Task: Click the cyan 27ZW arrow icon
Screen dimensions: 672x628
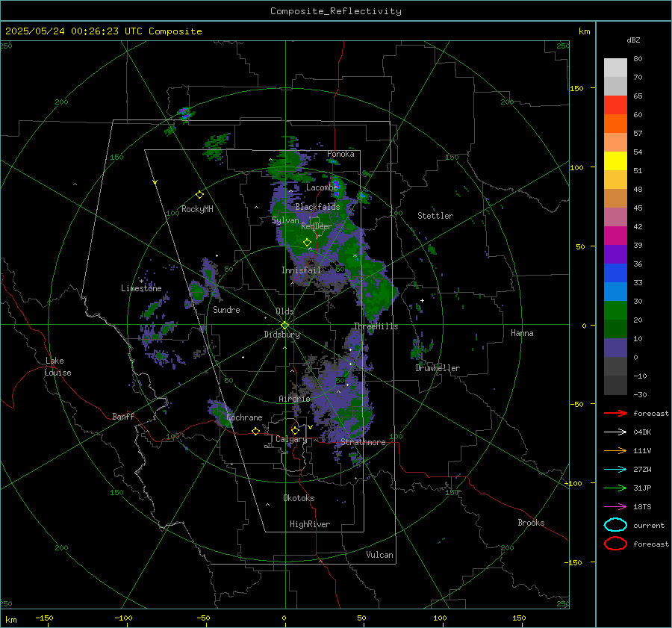Action: pos(615,470)
